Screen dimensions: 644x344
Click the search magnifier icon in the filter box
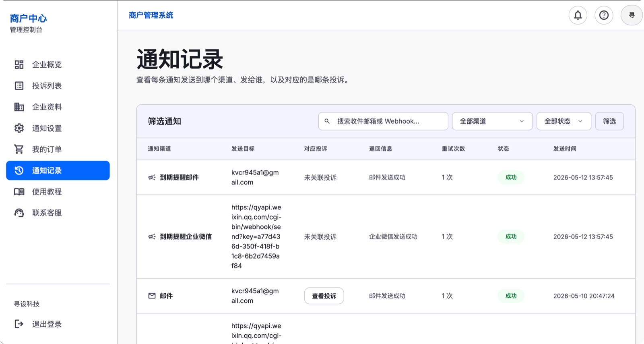(x=327, y=121)
